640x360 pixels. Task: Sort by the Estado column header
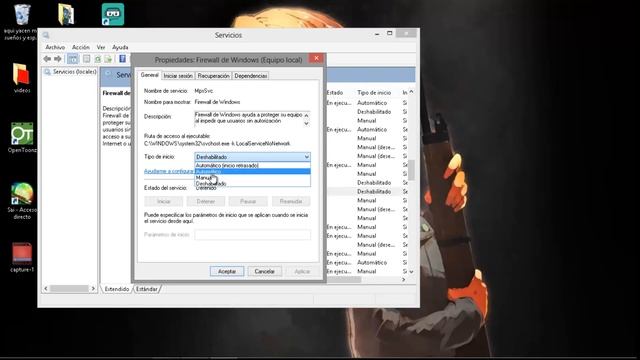[335, 93]
